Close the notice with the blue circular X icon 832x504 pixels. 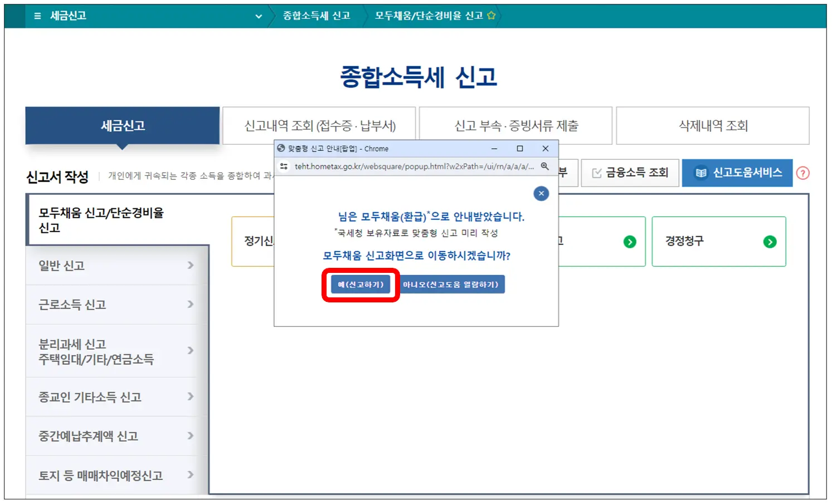541,193
